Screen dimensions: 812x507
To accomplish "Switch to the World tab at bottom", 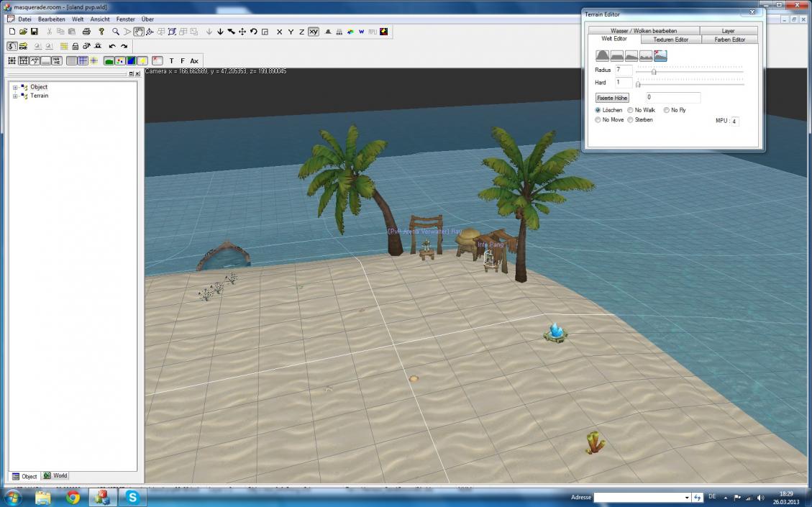I will [x=55, y=476].
